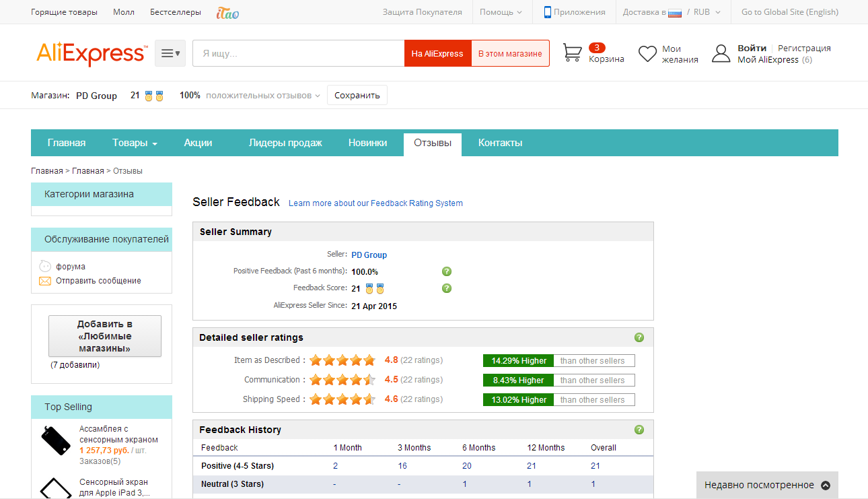Open Learn more about Feedback Rating System

pyautogui.click(x=375, y=203)
